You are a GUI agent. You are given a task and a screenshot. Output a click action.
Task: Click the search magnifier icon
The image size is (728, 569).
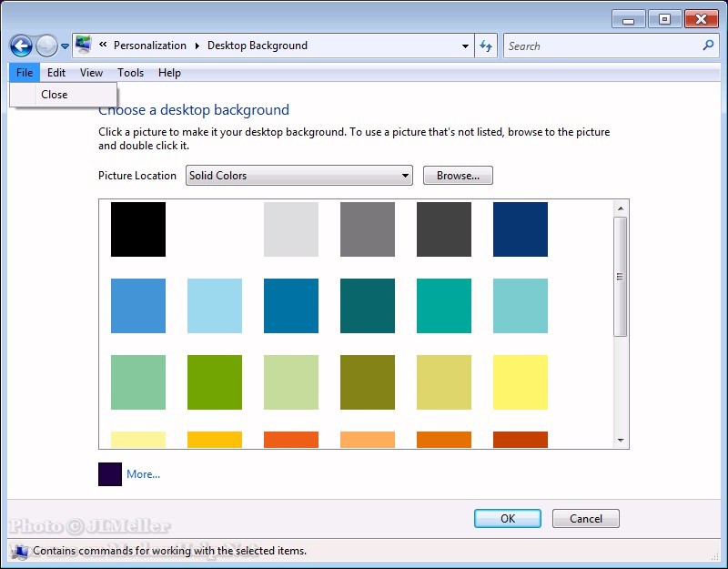(708, 45)
